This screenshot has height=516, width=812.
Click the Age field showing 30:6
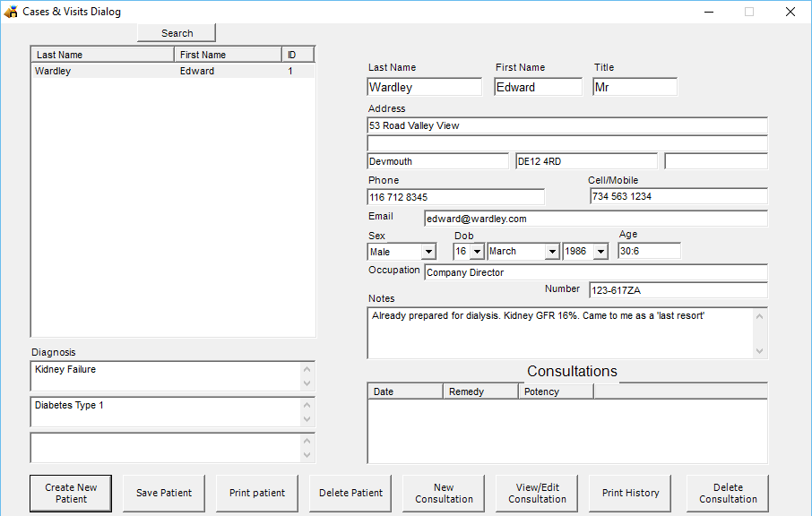click(650, 251)
